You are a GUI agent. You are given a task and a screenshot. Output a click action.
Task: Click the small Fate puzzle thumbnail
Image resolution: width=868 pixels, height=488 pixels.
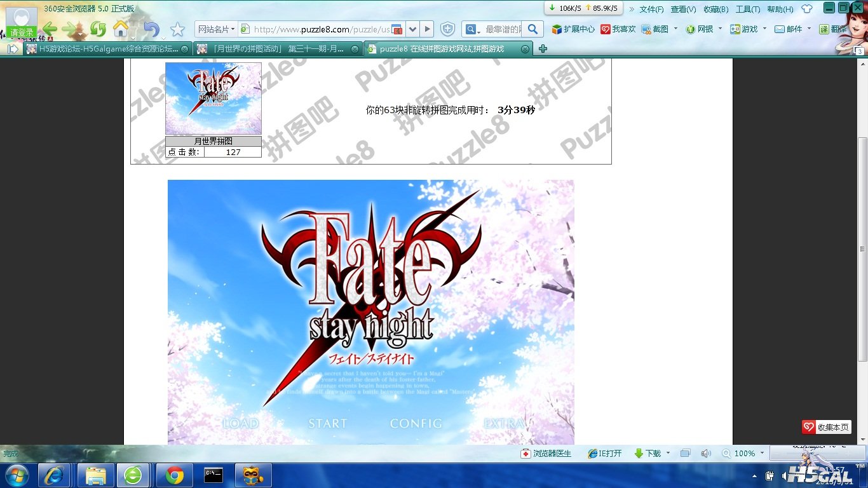(214, 98)
